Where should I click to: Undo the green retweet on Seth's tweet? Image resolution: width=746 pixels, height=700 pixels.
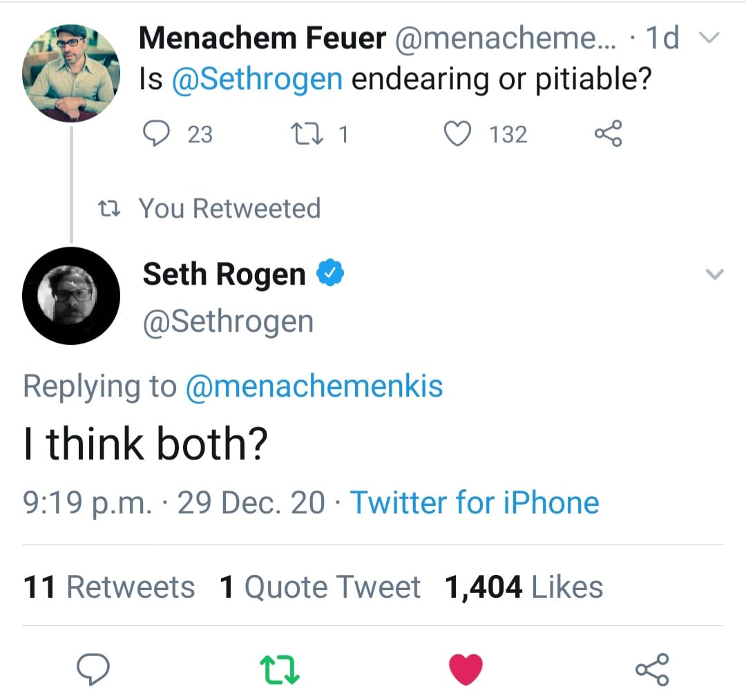[278, 669]
